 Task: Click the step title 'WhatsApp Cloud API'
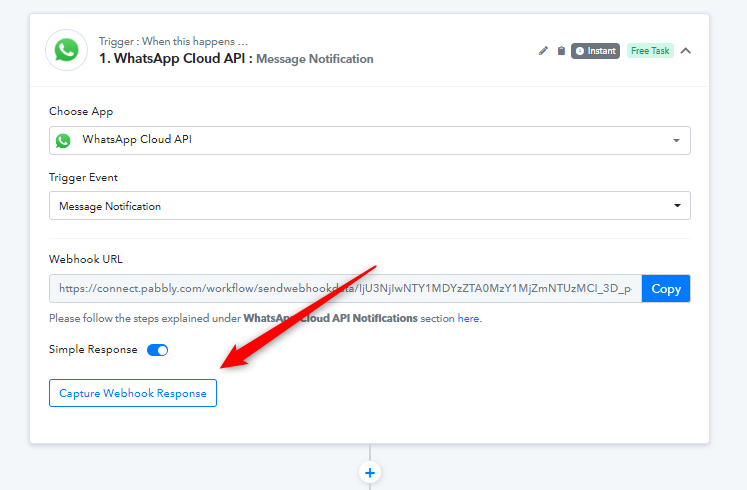[179, 59]
